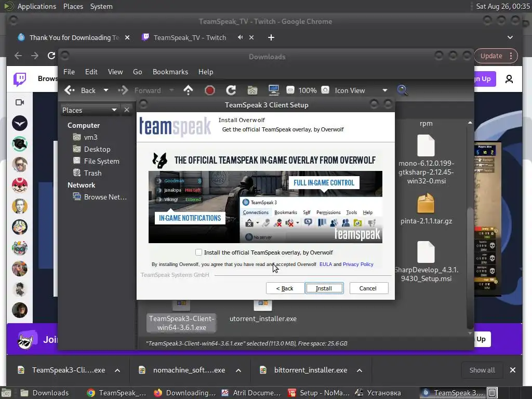Expand bittorrent_installer.exe download options arrow
Image resolution: width=532 pixels, height=399 pixels.
pyautogui.click(x=360, y=370)
